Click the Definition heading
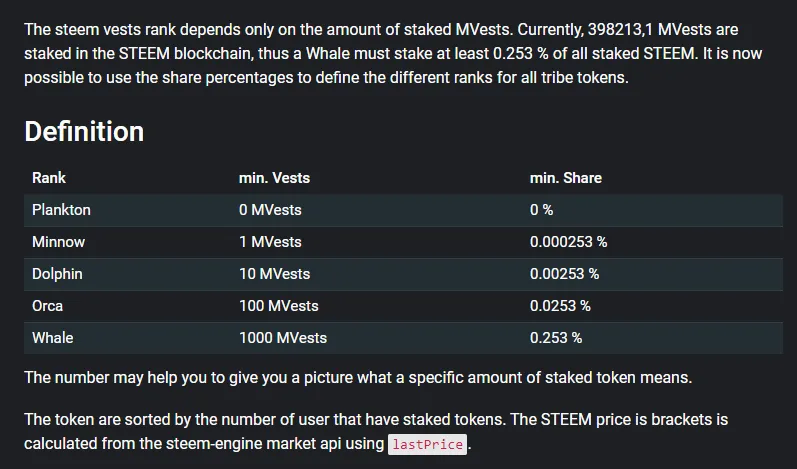Screen dimensions: 797x469 point(84,132)
